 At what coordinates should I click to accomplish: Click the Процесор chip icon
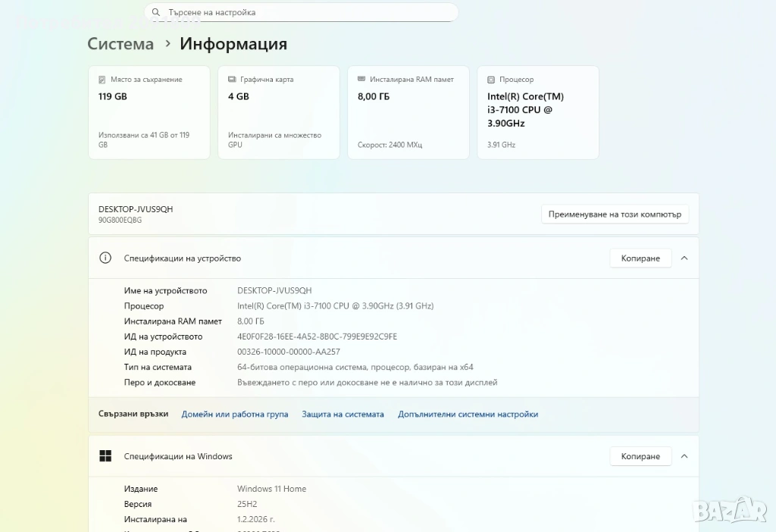tap(491, 80)
